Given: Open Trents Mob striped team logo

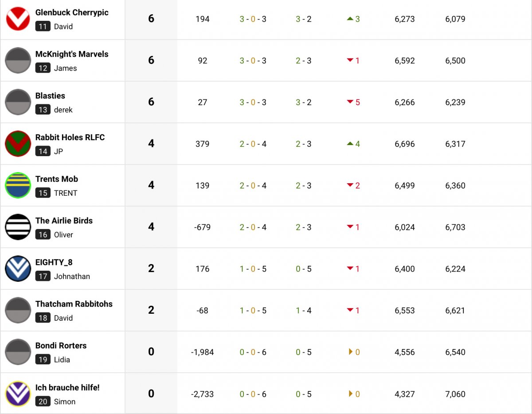Looking at the screenshot, I should tap(18, 185).
